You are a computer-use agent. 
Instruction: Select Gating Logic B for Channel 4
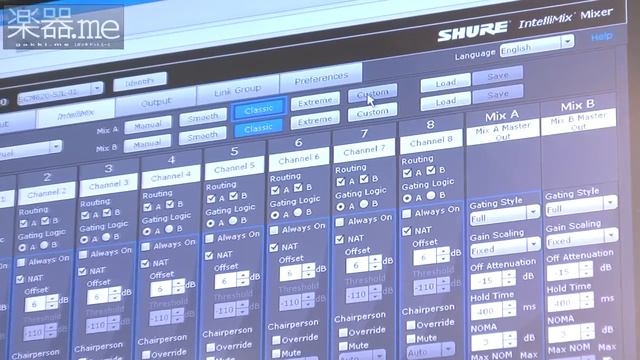pyautogui.click(x=169, y=229)
